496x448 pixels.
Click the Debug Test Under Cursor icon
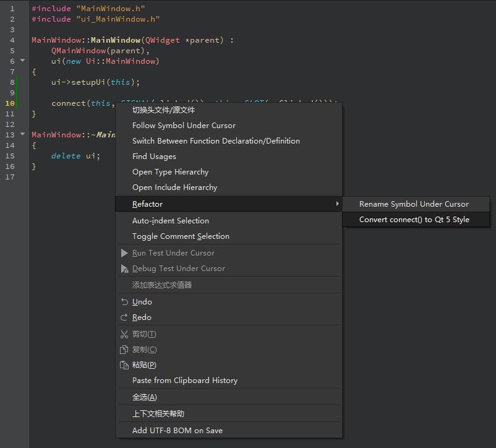tap(125, 269)
